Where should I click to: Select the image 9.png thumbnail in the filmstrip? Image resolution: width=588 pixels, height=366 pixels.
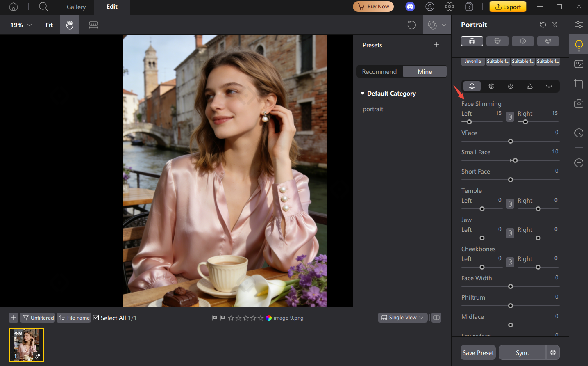point(26,345)
